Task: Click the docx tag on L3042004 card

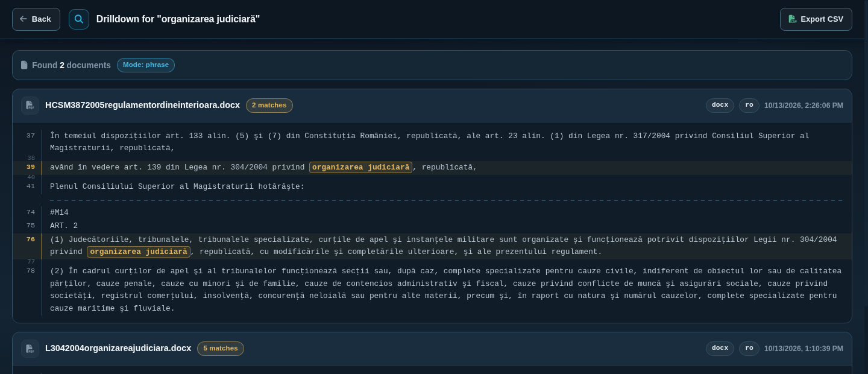Action: click(720, 349)
